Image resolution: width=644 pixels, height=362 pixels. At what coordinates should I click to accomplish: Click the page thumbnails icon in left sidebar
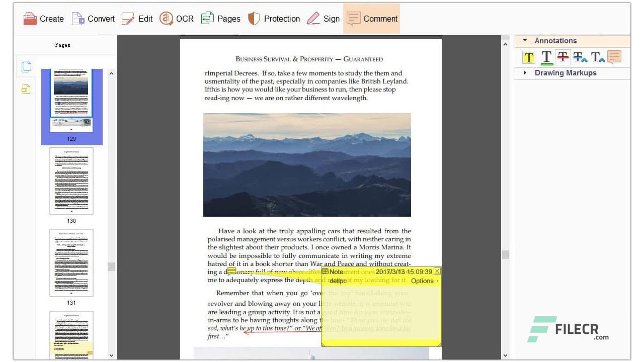(26, 66)
